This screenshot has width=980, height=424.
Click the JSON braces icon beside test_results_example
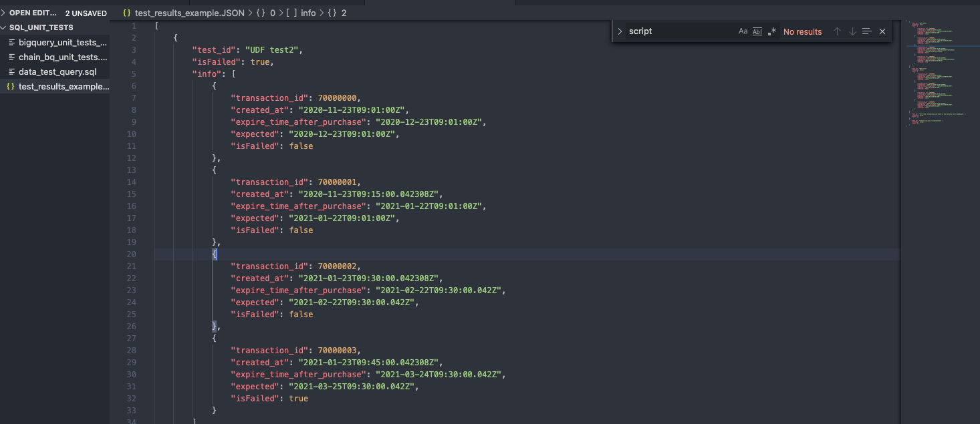pyautogui.click(x=11, y=86)
